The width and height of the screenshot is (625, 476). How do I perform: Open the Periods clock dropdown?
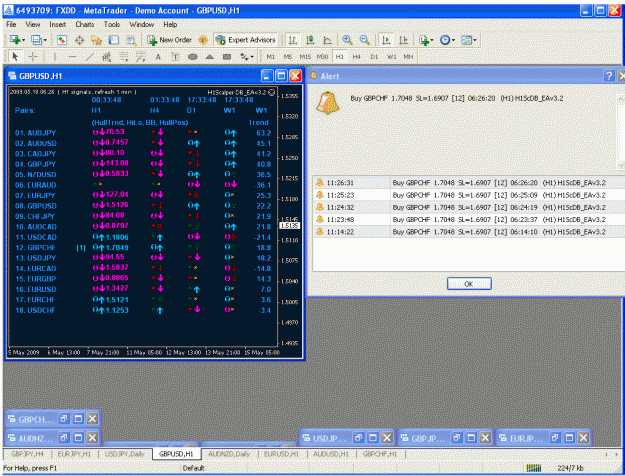(447, 40)
